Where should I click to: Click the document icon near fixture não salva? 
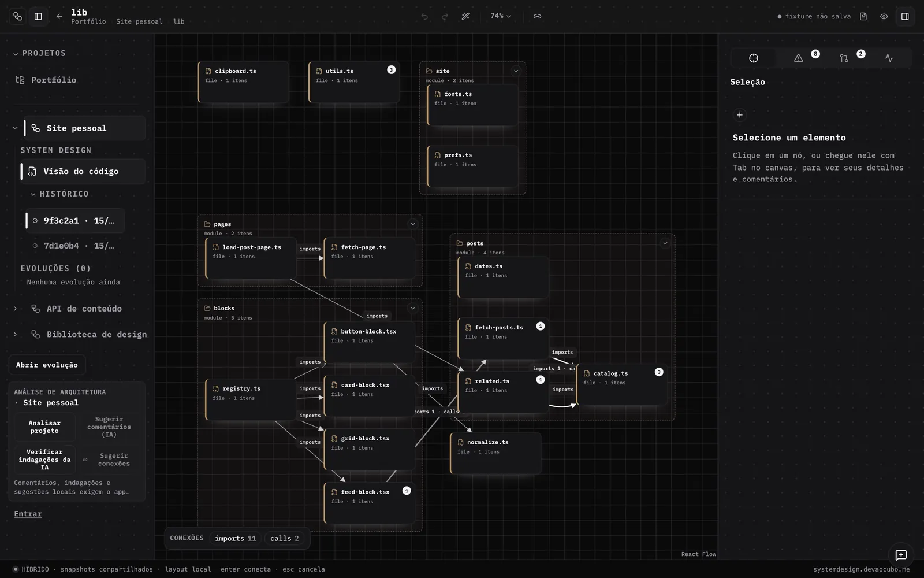(863, 16)
